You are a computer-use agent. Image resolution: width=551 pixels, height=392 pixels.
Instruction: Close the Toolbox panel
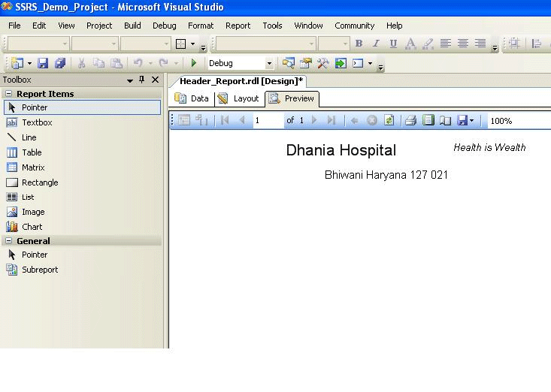[155, 80]
